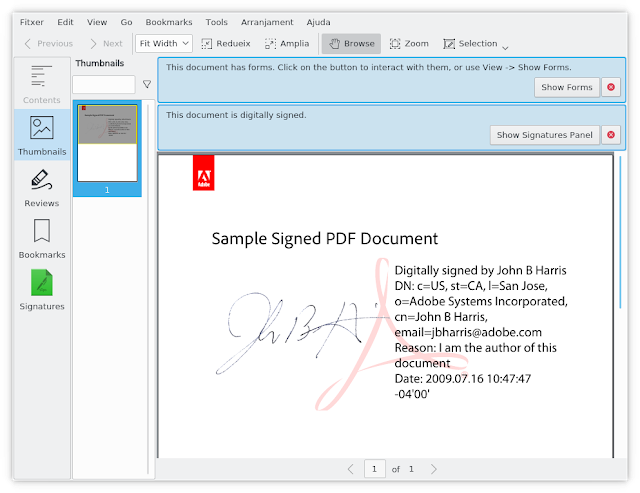Click Show Signatures Panel button
This screenshot has width=640, height=493.
pyautogui.click(x=544, y=135)
